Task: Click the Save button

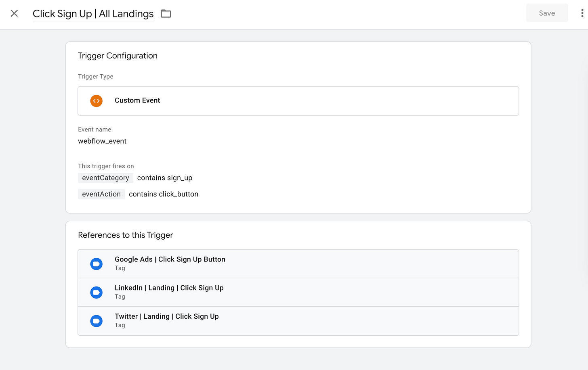Action: tap(547, 13)
